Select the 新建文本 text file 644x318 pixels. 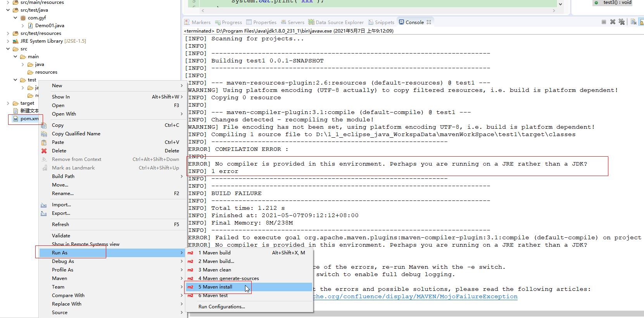29,111
